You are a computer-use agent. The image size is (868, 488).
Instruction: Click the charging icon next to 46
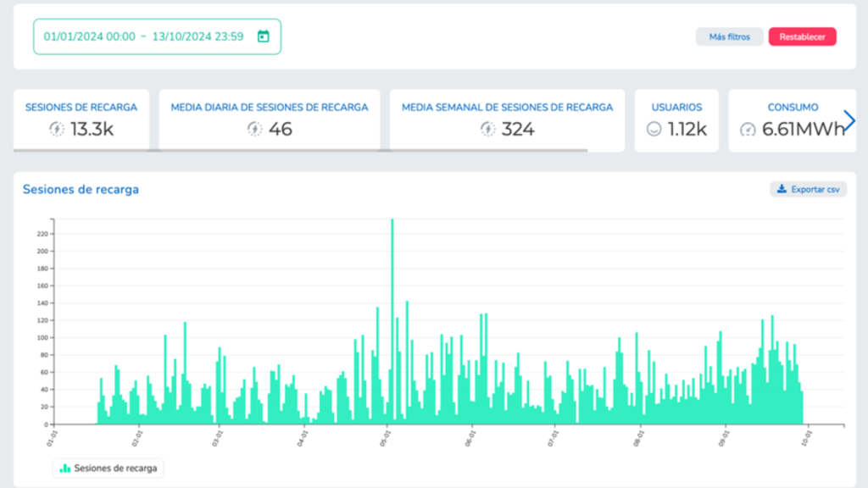[x=254, y=129]
